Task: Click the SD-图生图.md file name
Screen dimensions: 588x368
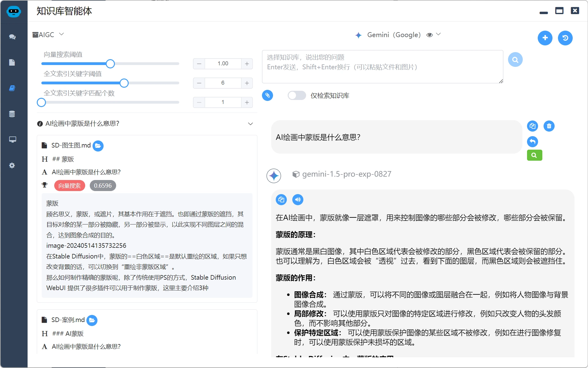Action: pyautogui.click(x=71, y=145)
